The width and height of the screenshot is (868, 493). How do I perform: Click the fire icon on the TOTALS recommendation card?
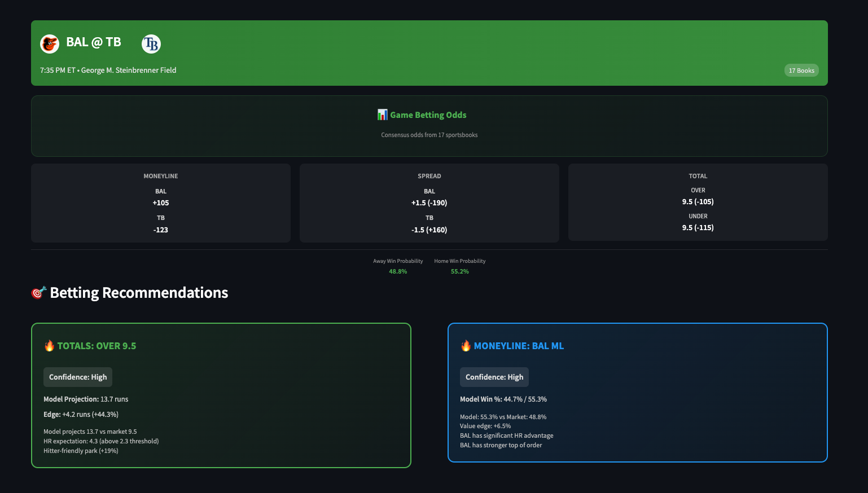pyautogui.click(x=50, y=345)
